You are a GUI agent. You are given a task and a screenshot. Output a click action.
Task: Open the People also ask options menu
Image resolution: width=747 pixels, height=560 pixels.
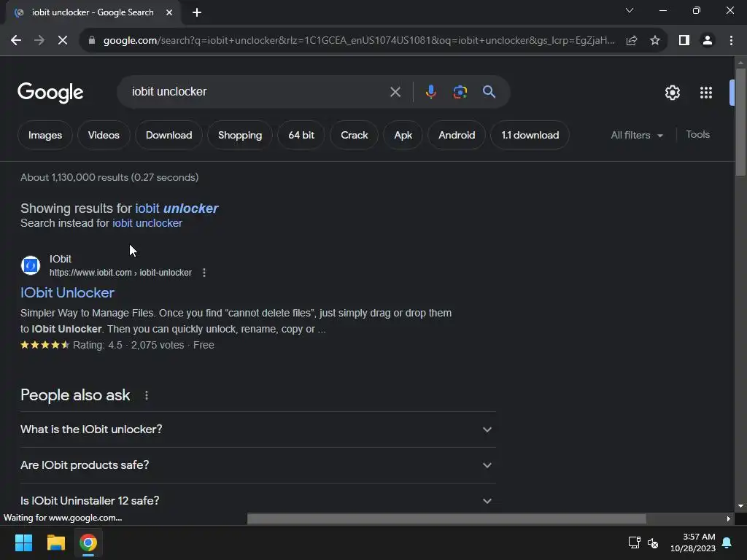[x=146, y=395]
